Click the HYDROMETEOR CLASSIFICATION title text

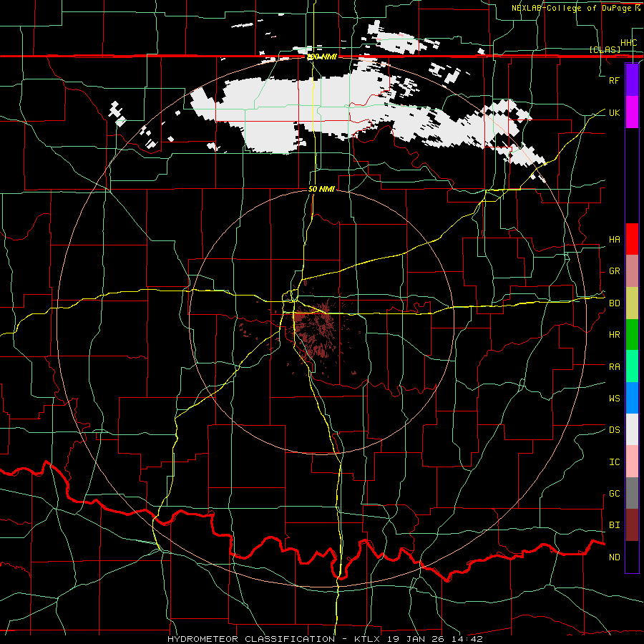click(x=251, y=639)
